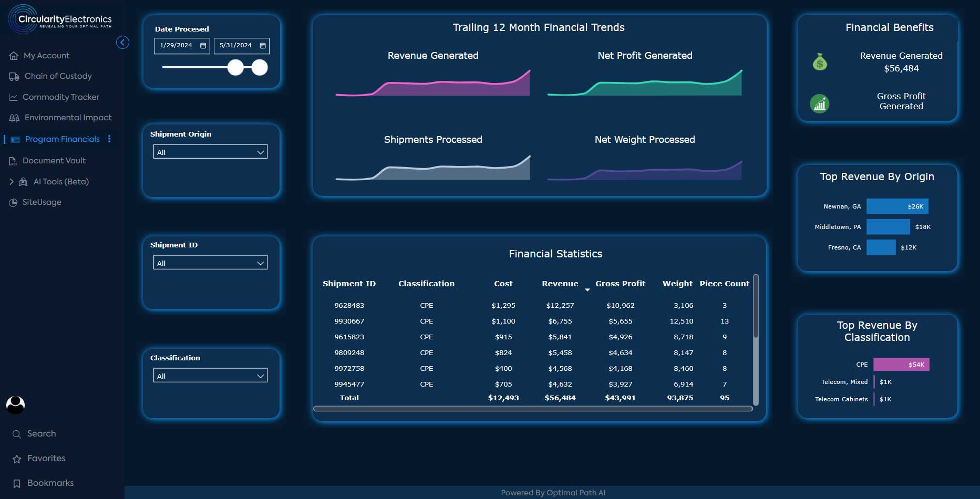Collapse the sidebar with the back arrow button
The width and height of the screenshot is (980, 499).
pyautogui.click(x=122, y=43)
